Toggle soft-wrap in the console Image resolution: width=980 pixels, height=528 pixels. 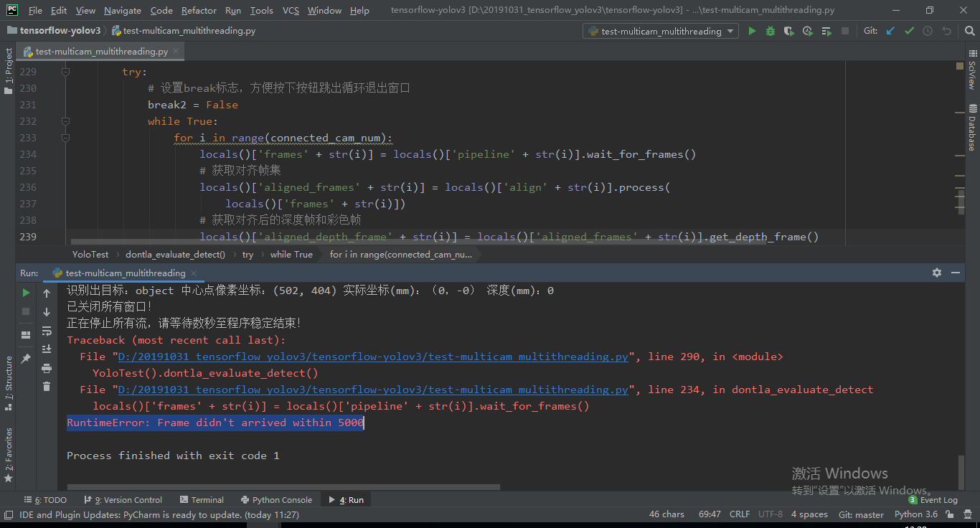(x=47, y=331)
